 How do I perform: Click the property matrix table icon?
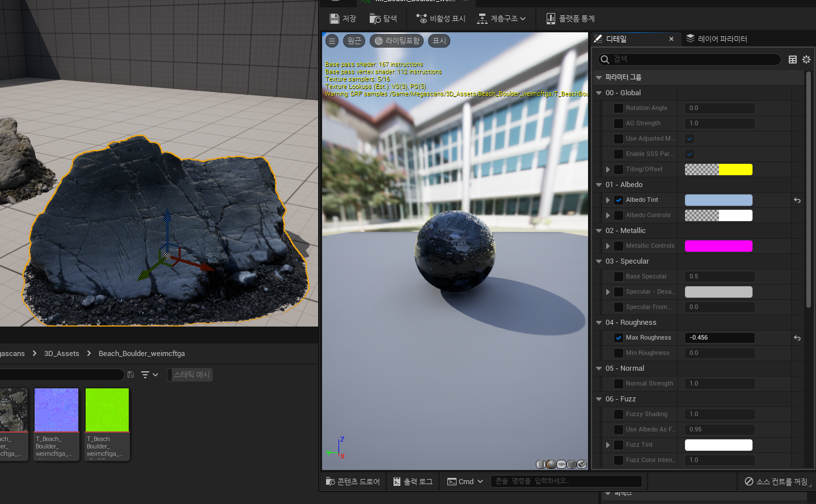click(793, 59)
